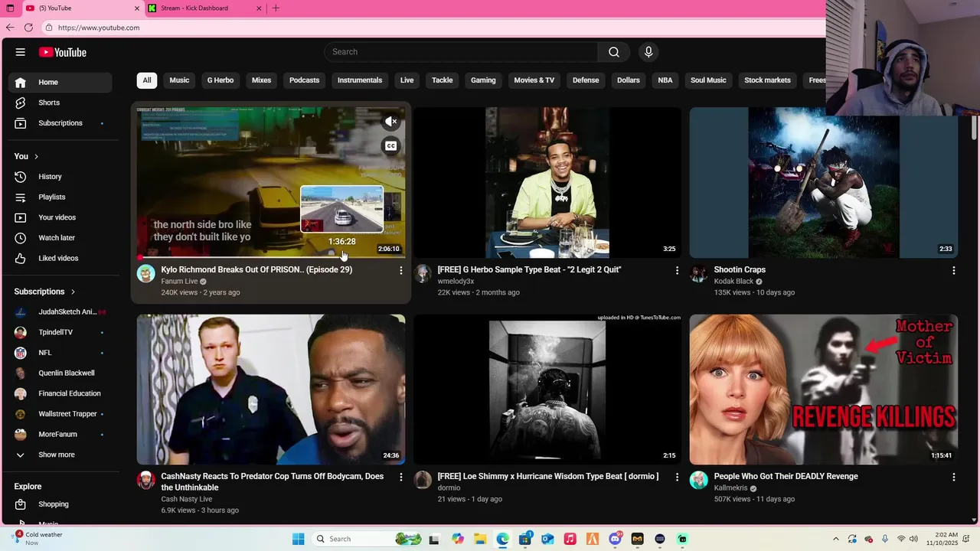Open Kallmekris channel avatar
Screen dimensions: 980x551
pos(699,480)
